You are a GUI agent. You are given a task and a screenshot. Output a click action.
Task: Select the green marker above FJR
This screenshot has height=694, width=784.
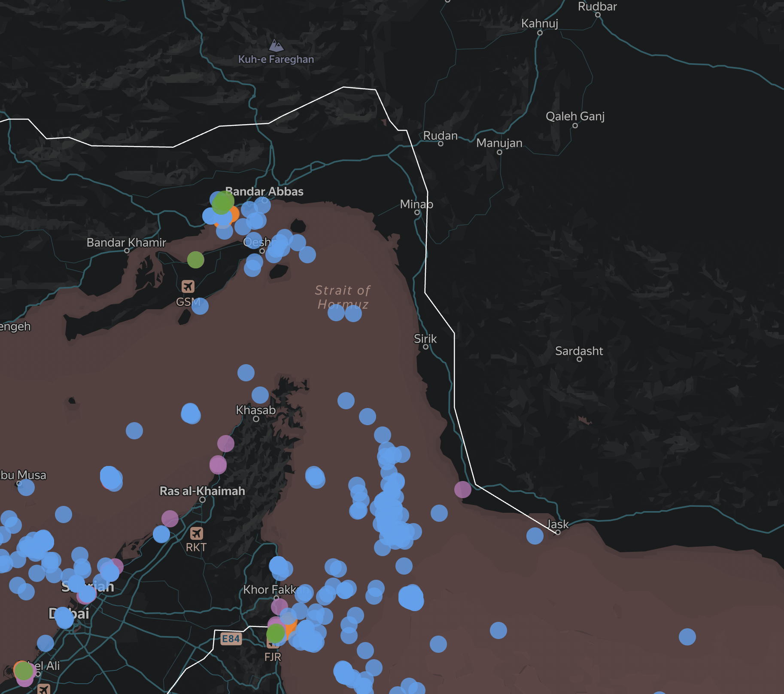click(276, 633)
